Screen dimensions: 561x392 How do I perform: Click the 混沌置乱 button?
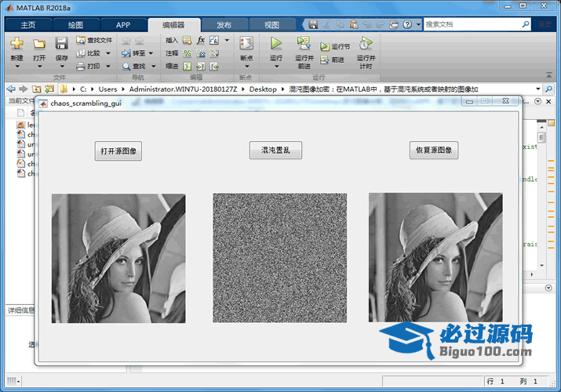click(x=275, y=150)
